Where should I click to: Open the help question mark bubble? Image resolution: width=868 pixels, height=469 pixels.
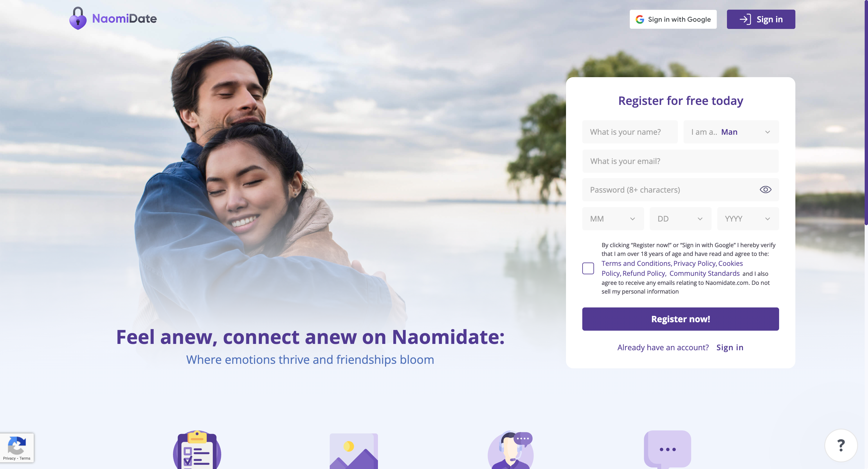coord(841,445)
